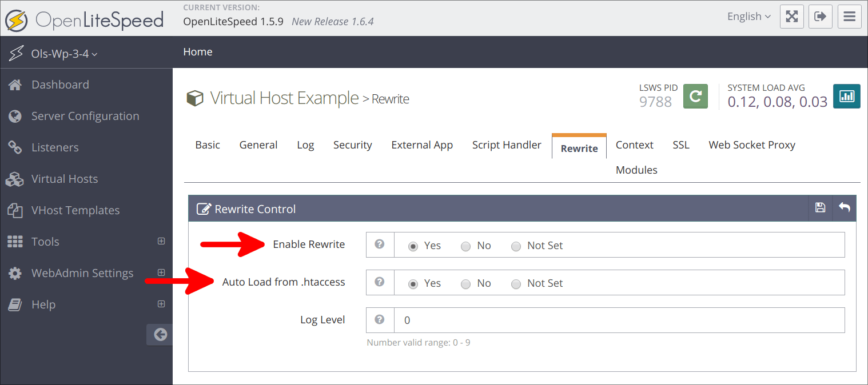This screenshot has width=868, height=385.
Task: Open Server Configuration in sidebar
Action: (x=86, y=116)
